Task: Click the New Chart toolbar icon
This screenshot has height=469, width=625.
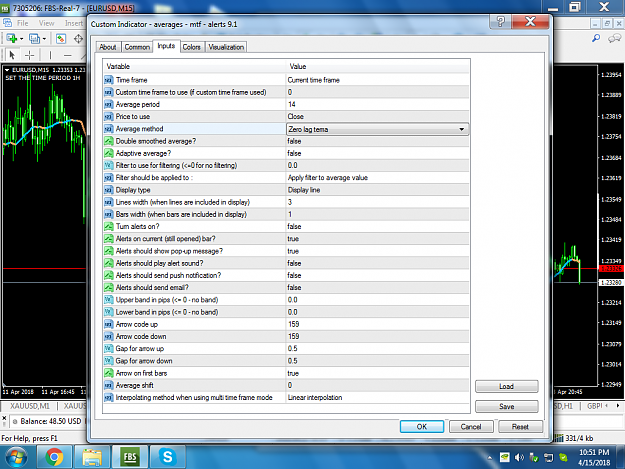Action: 12,39
